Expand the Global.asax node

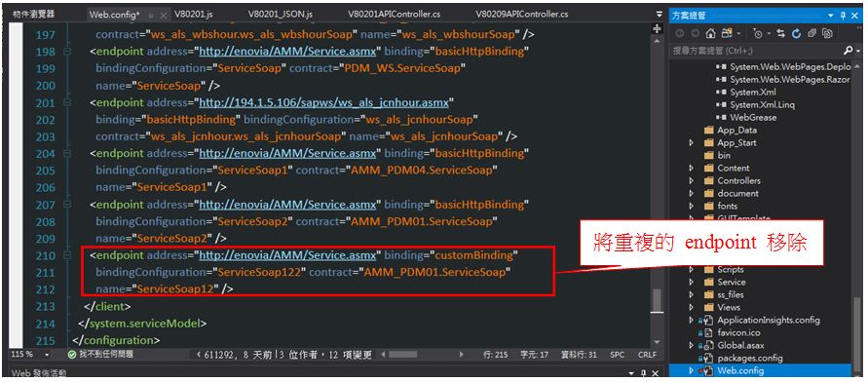(x=692, y=345)
